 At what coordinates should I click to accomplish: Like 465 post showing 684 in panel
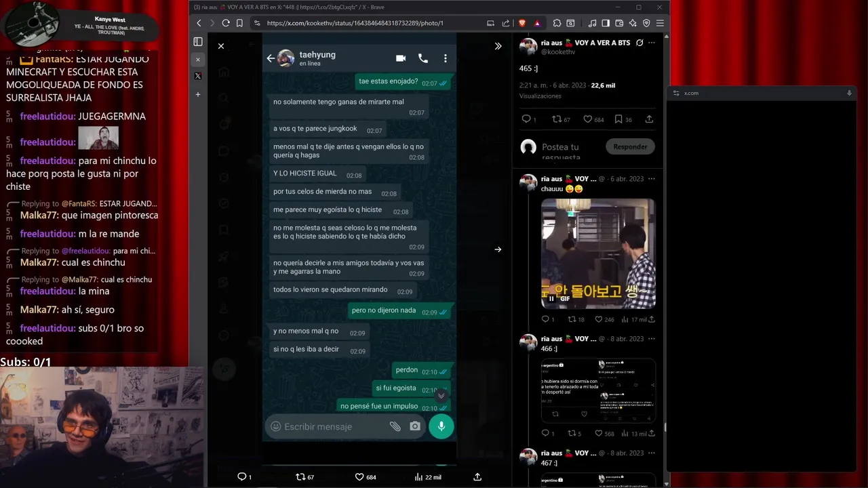click(593, 119)
